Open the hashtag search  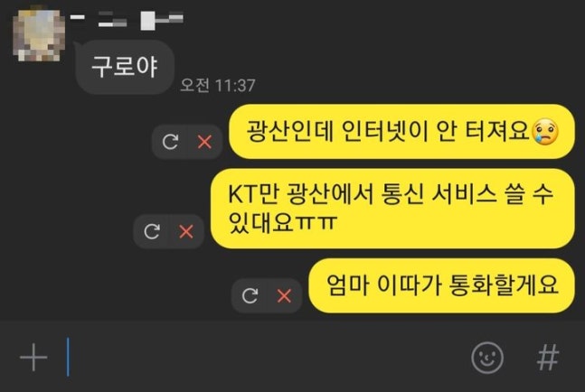tap(548, 358)
